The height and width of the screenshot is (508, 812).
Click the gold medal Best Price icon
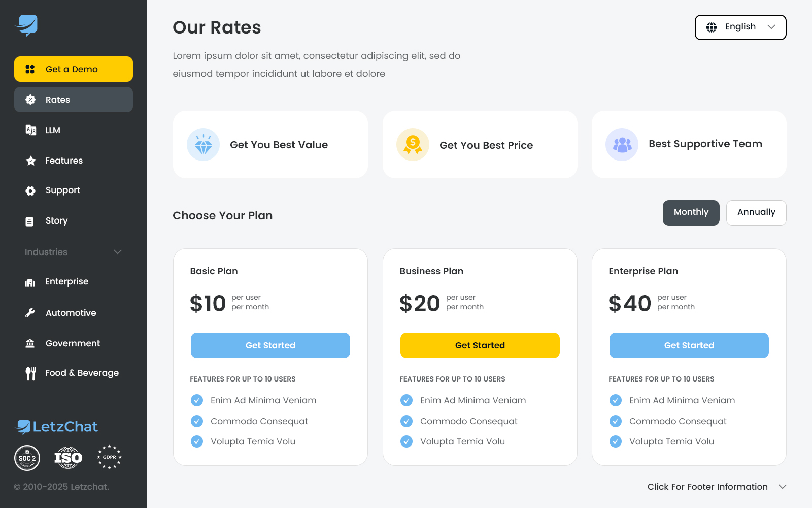click(x=413, y=145)
